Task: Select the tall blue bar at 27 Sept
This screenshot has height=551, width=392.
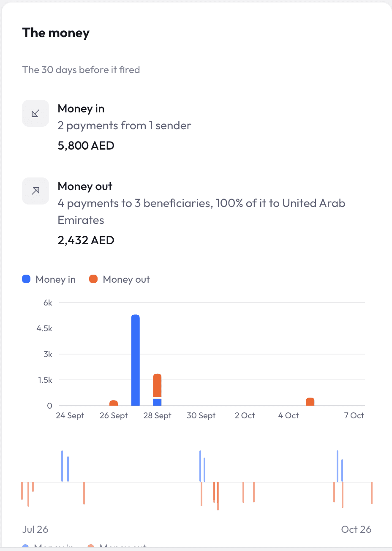Action: [x=136, y=360]
